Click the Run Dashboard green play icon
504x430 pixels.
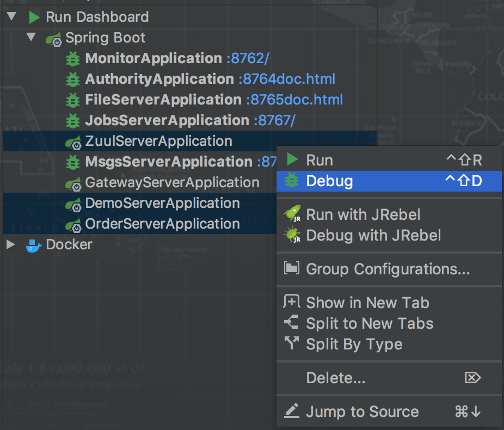pos(34,17)
